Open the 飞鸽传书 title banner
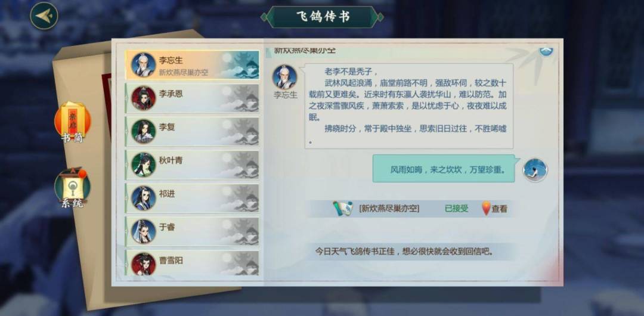Screen dimensions: 644x316 tap(323, 17)
